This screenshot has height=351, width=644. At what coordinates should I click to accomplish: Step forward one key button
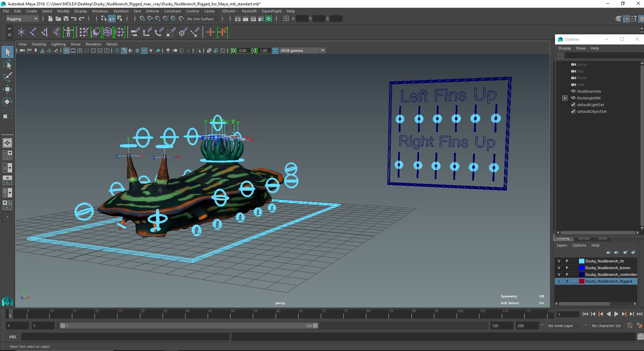[x=624, y=314]
